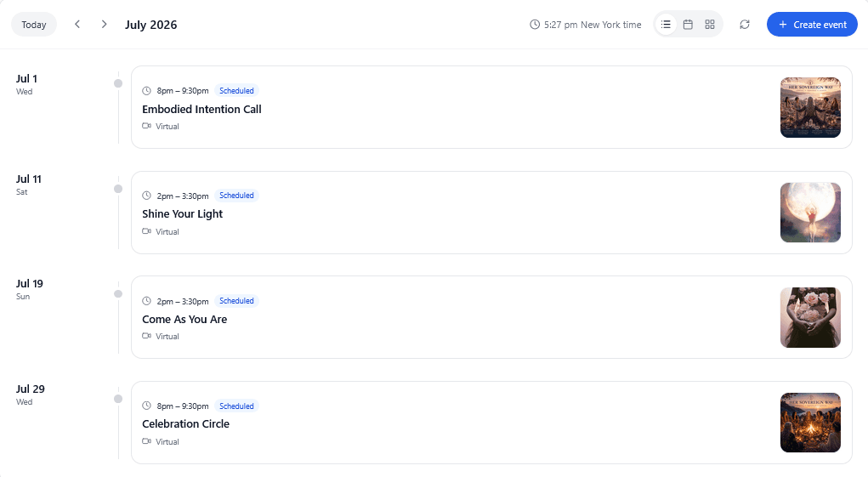
Task: Click the Jul 11 date label
Action: tap(29, 179)
